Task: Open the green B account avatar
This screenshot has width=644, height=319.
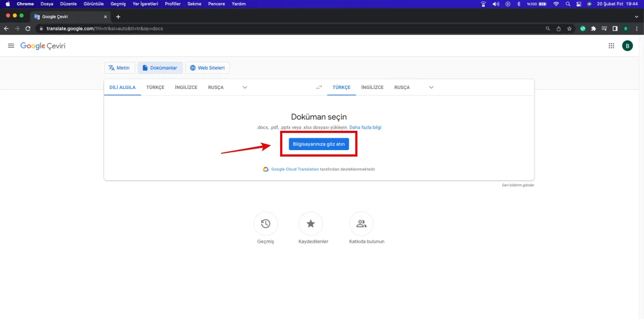Action: (627, 46)
